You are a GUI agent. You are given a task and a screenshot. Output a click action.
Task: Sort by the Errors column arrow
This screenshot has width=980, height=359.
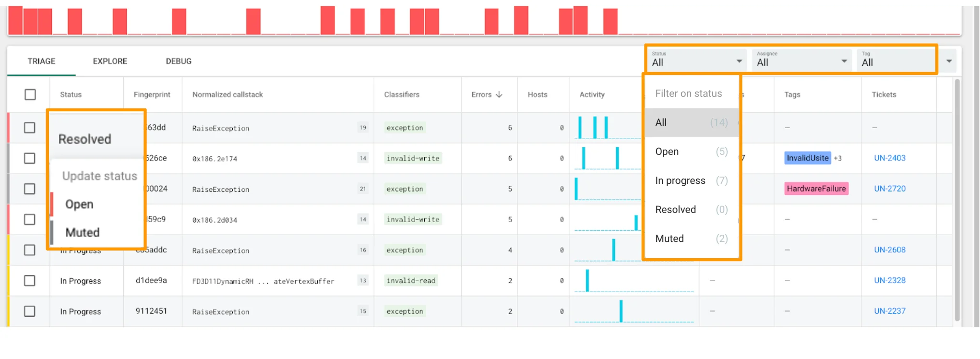point(499,95)
